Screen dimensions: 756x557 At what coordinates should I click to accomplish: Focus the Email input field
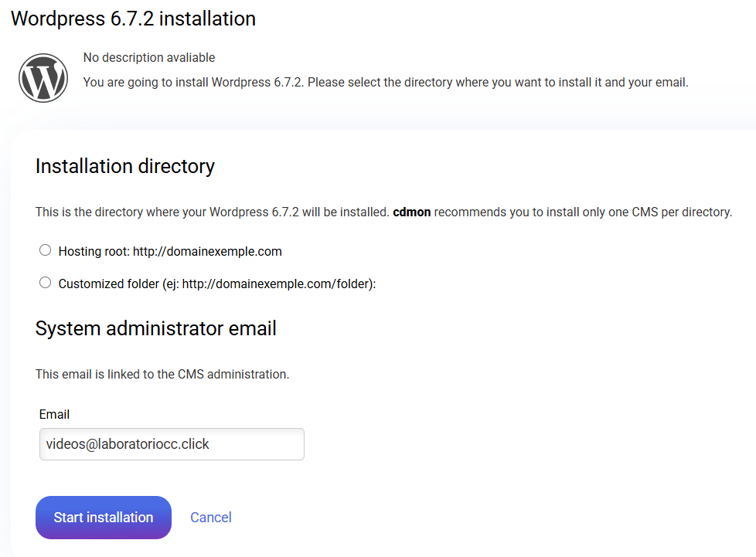click(172, 444)
